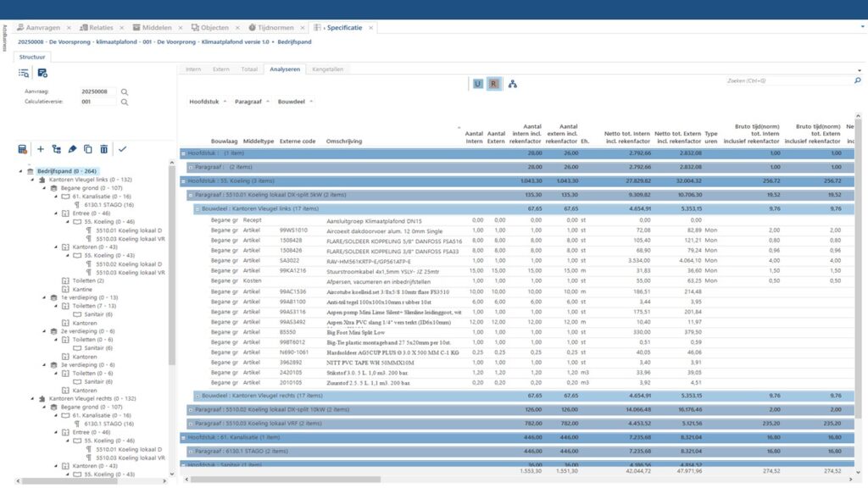This screenshot has width=868, height=488.
Task: Toggle the R button in analysis toolbar
Action: tap(493, 84)
